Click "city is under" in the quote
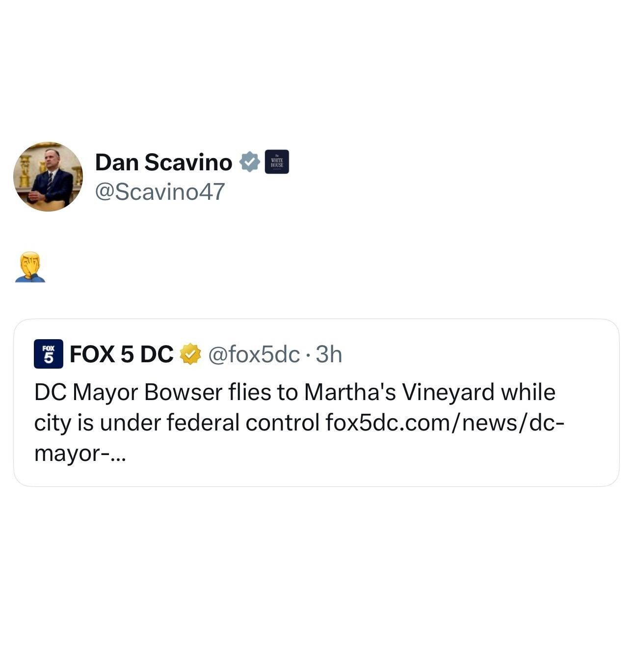 pyautogui.click(x=97, y=422)
